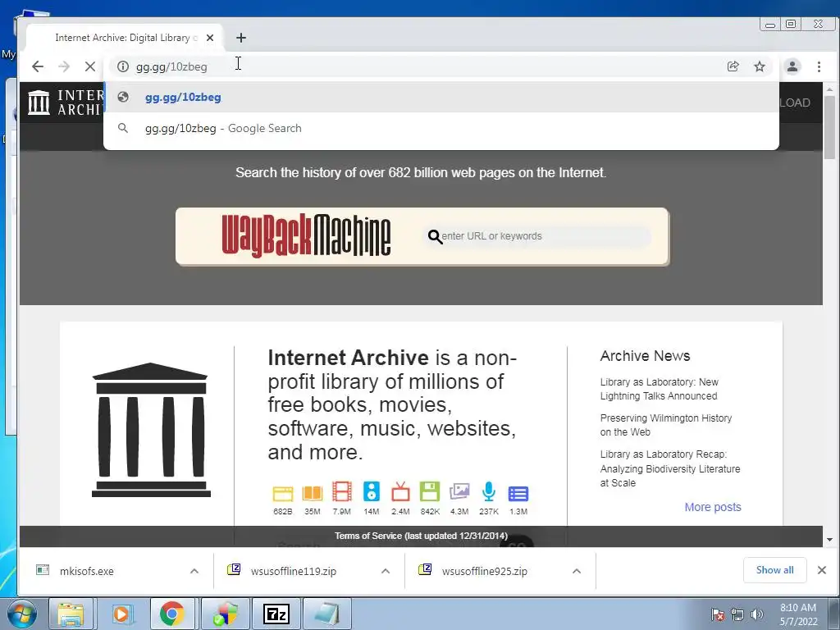Open the TV icon (2.4M)
The height and width of the screenshot is (630, 840).
pos(400,492)
